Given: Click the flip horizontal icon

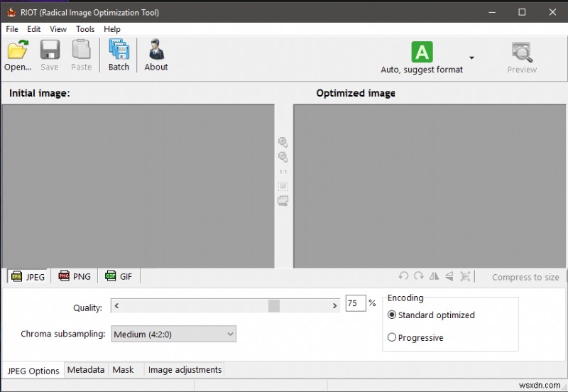Looking at the screenshot, I should pyautogui.click(x=434, y=276).
